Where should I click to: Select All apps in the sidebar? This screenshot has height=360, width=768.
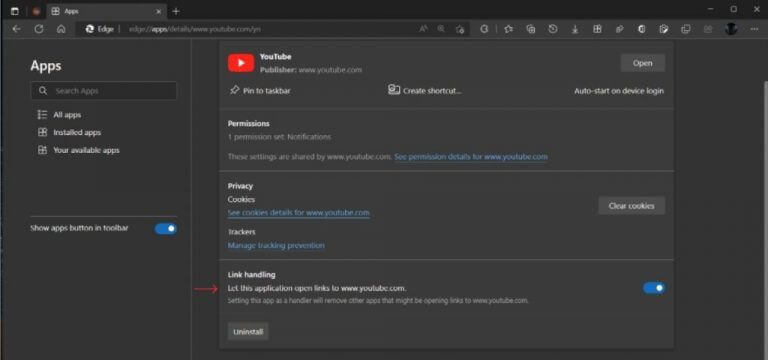pos(59,115)
